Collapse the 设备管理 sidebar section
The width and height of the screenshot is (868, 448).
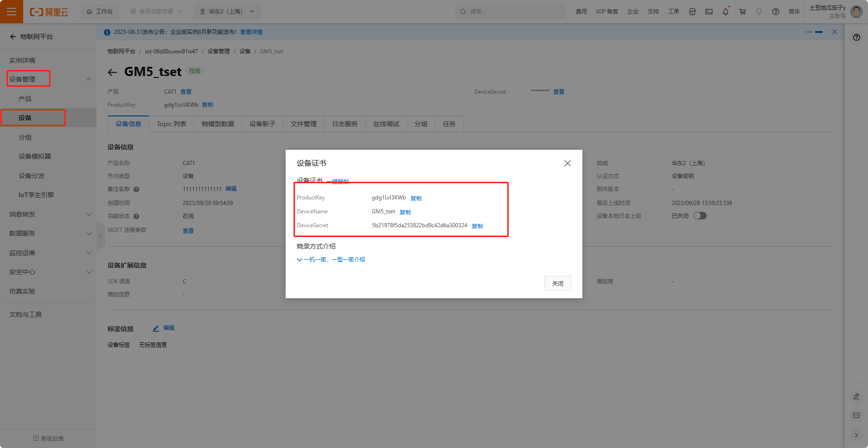89,79
